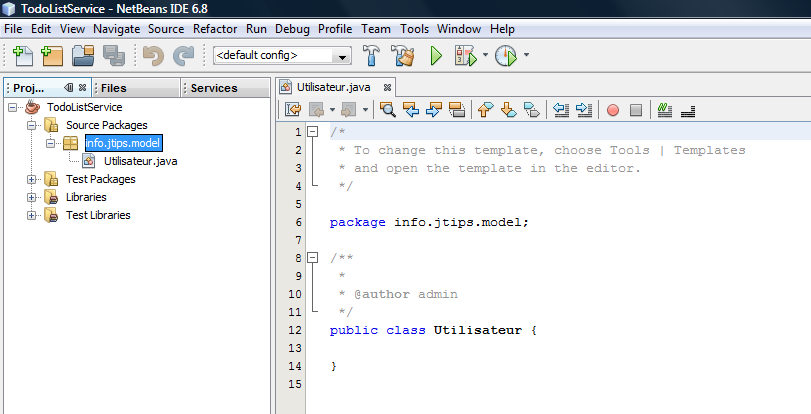811x414 pixels.
Task: Open the Team menu
Action: point(376,29)
